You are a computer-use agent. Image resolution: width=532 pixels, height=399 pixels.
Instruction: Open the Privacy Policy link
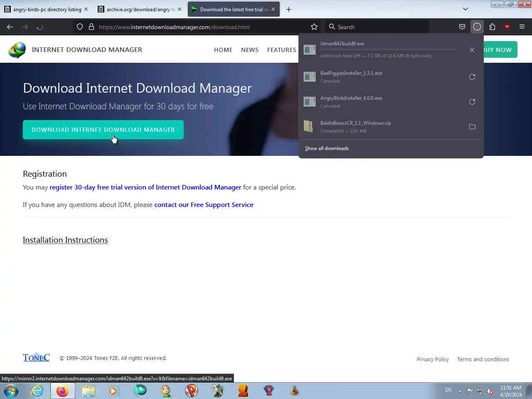point(433,360)
